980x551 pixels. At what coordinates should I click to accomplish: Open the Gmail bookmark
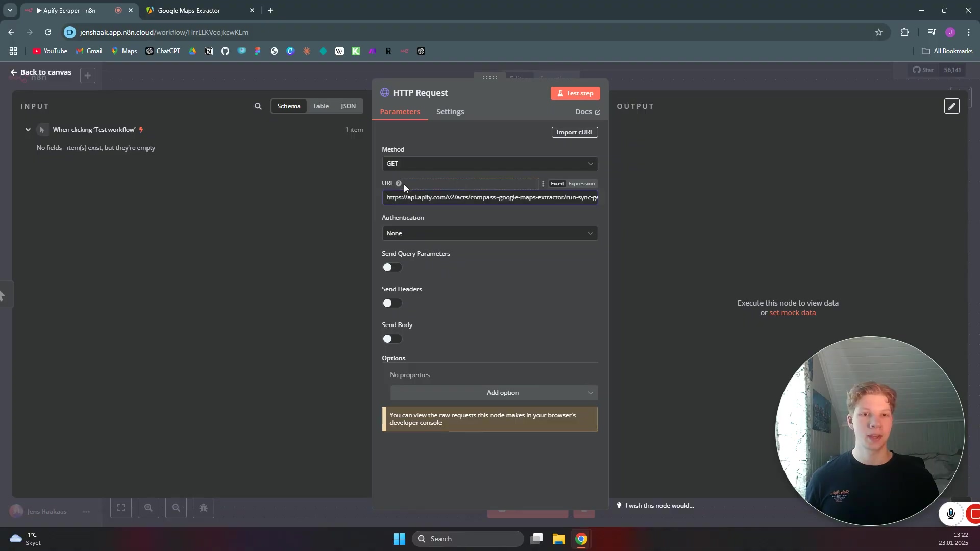89,51
